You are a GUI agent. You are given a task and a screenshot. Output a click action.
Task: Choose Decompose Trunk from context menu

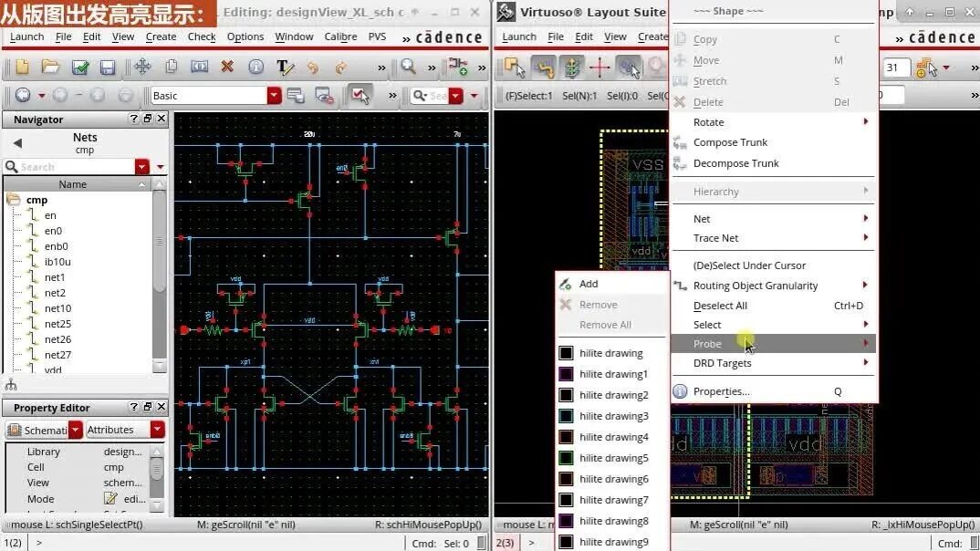tap(774, 163)
